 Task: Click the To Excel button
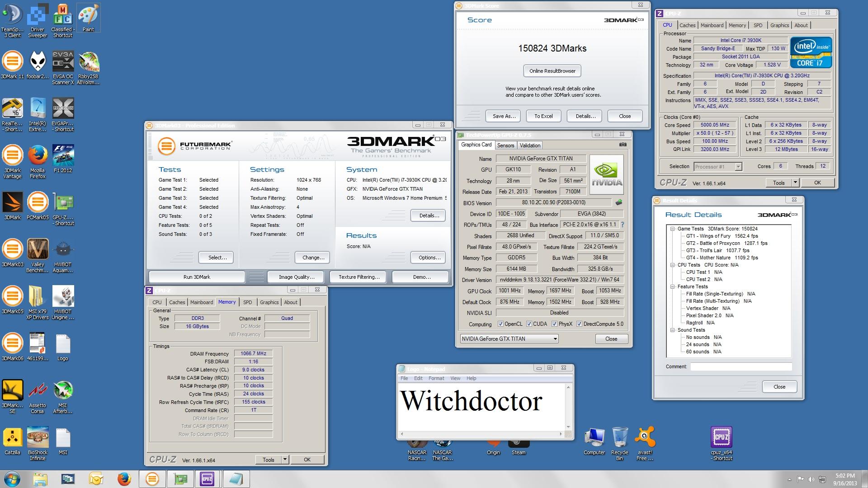[x=543, y=116]
